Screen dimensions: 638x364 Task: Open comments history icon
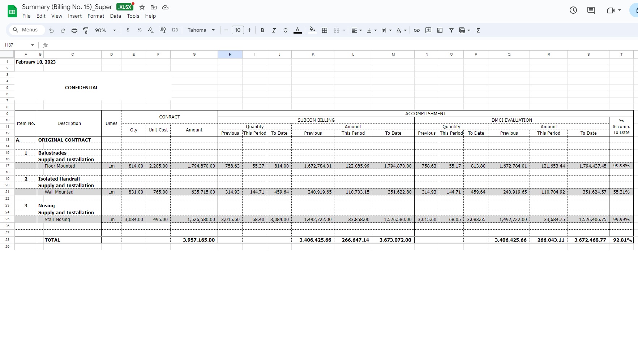pos(591,10)
